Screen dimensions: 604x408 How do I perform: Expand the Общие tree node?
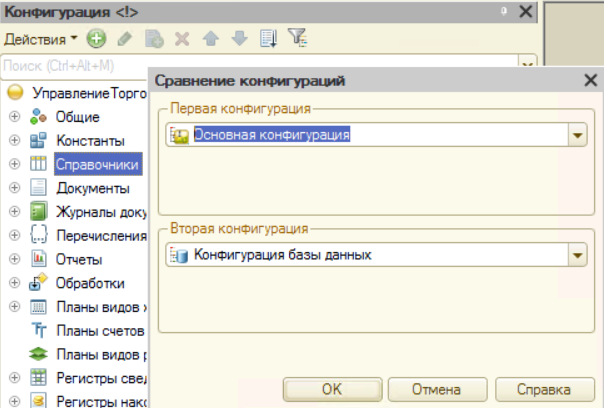point(14,117)
